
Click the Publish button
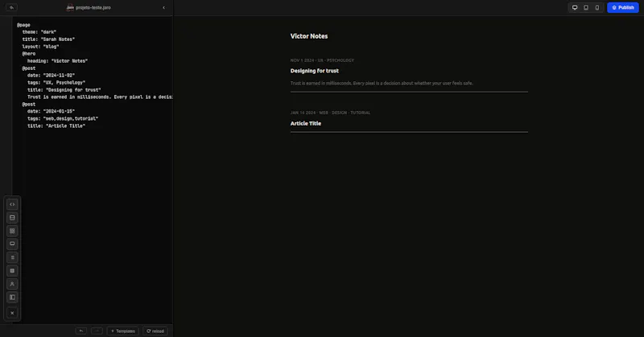coord(622,7)
